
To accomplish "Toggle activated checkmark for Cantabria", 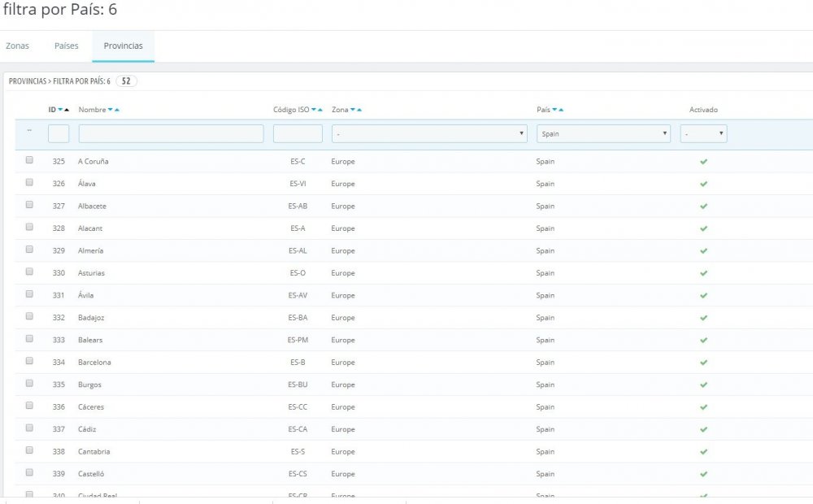I will pos(703,452).
